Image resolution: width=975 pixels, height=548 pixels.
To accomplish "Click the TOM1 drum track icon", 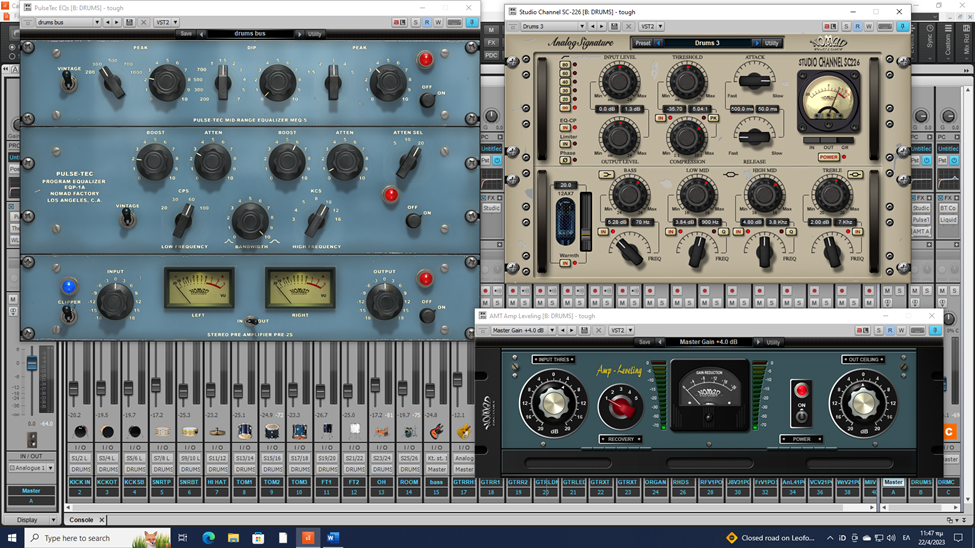I will point(244,431).
